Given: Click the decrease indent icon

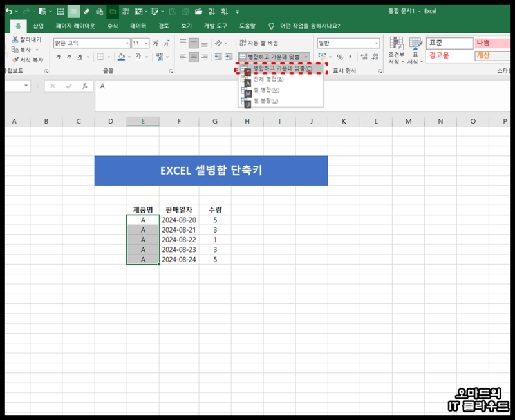Looking at the screenshot, I should coord(218,57).
